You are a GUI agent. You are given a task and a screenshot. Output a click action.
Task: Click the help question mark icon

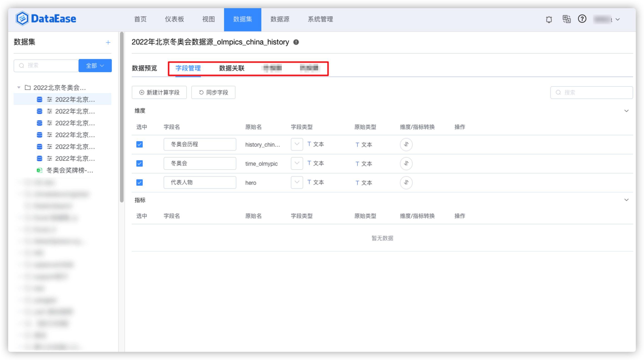coord(582,19)
